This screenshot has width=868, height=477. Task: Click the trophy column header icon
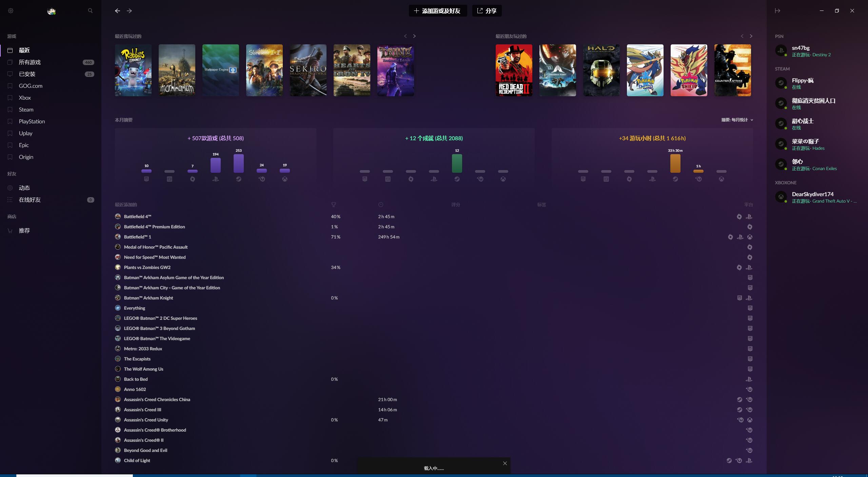334,205
